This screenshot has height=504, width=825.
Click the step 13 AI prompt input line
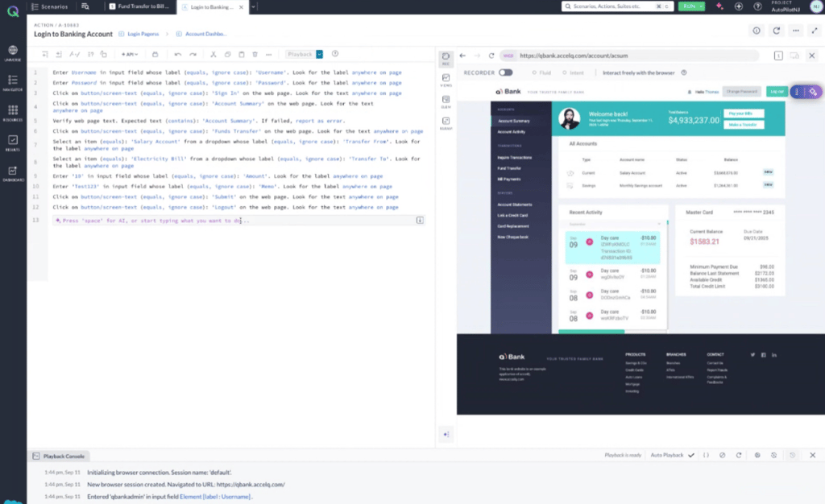tap(238, 221)
